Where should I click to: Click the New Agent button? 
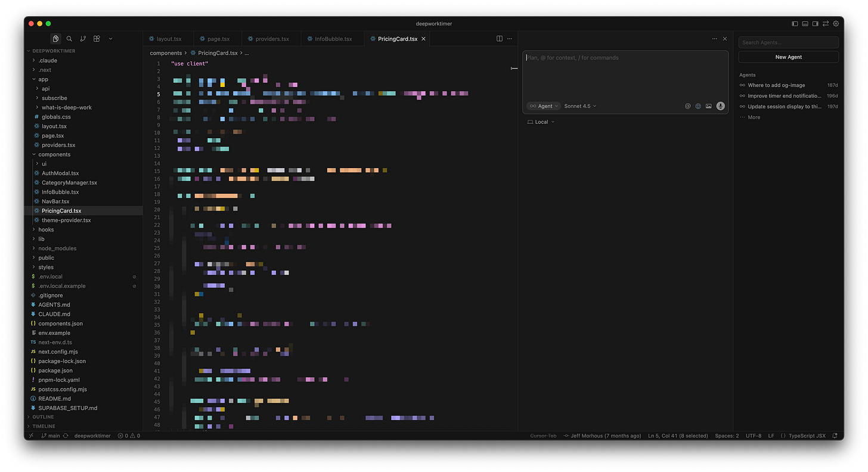coord(788,57)
